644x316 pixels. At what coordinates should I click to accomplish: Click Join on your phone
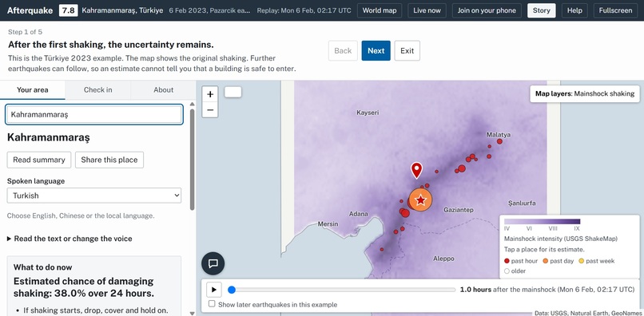pos(487,10)
